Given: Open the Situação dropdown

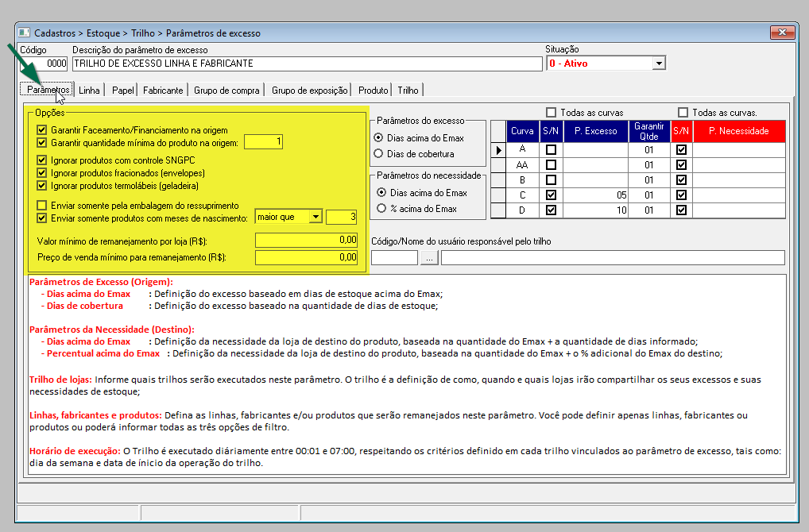Looking at the screenshot, I should pos(658,64).
